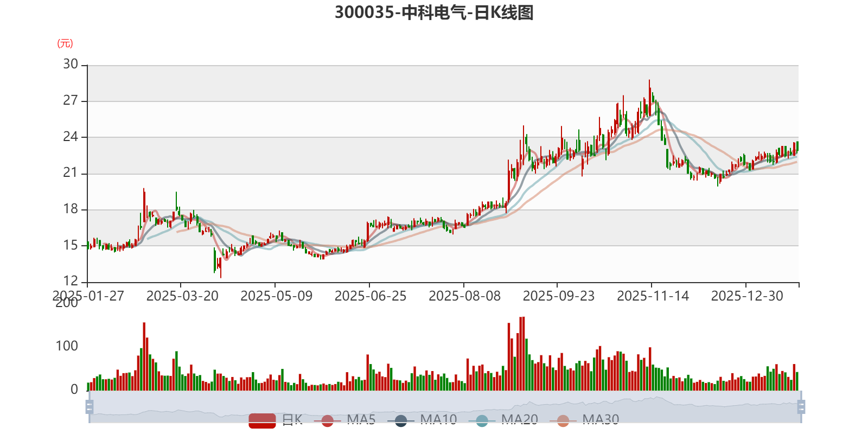The image size is (868, 434).
Task: Click the volume axis label 0
Action: (x=74, y=390)
